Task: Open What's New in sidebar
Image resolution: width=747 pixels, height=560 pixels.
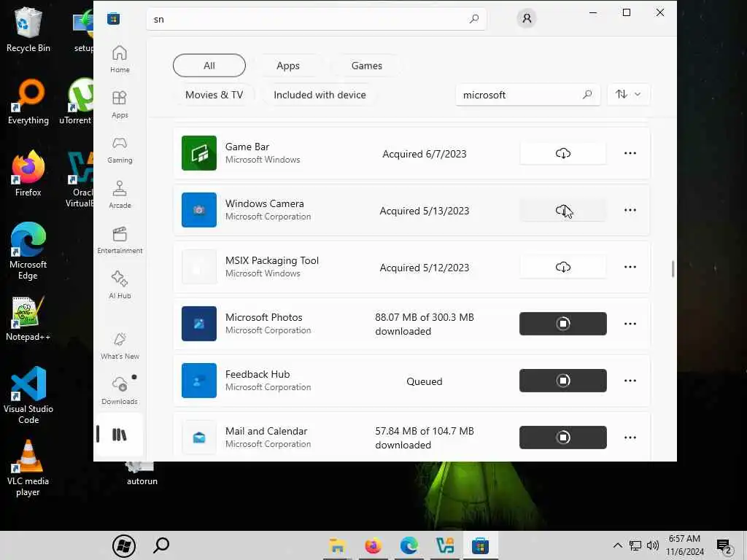Action: tap(120, 346)
